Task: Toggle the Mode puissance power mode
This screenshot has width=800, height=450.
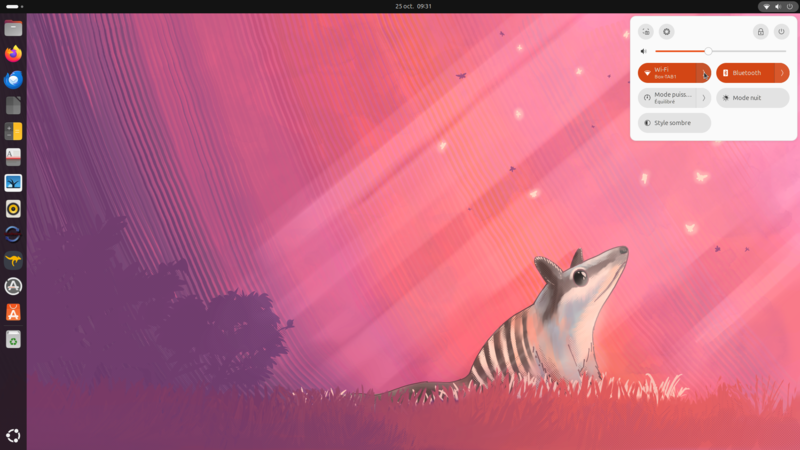Action: 667,98
